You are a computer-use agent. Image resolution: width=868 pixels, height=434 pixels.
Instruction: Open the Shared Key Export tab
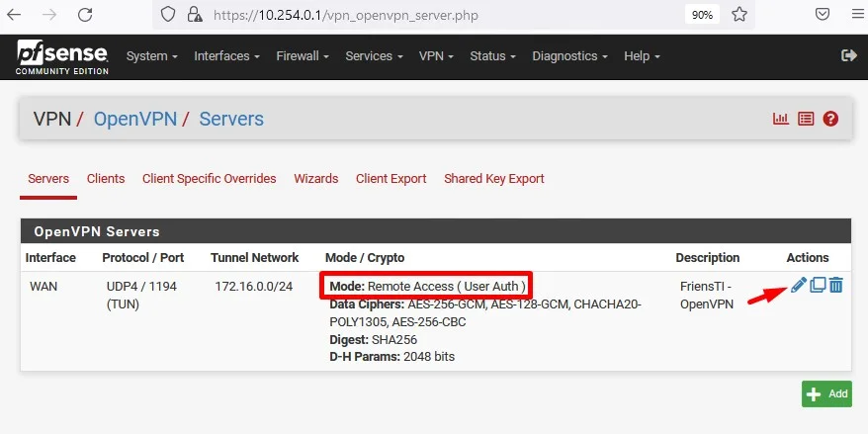pos(493,179)
